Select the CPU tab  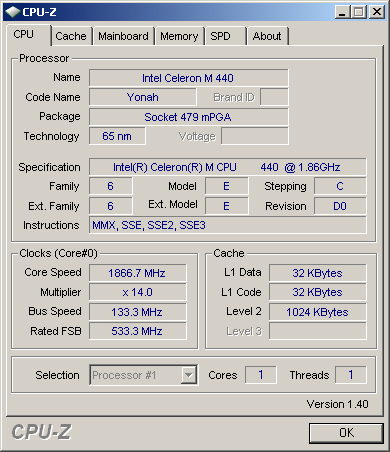point(29,35)
